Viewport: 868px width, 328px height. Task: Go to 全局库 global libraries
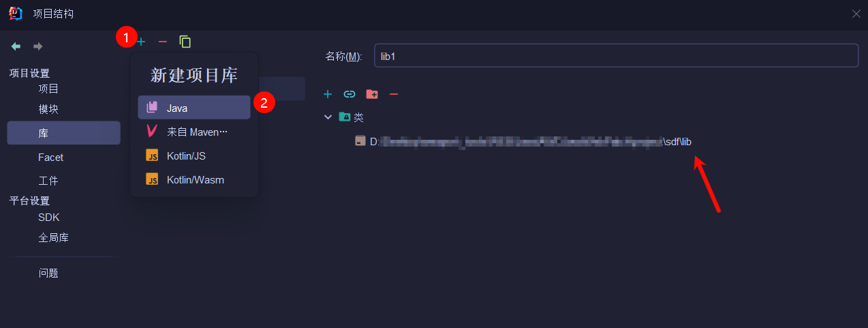[53, 238]
